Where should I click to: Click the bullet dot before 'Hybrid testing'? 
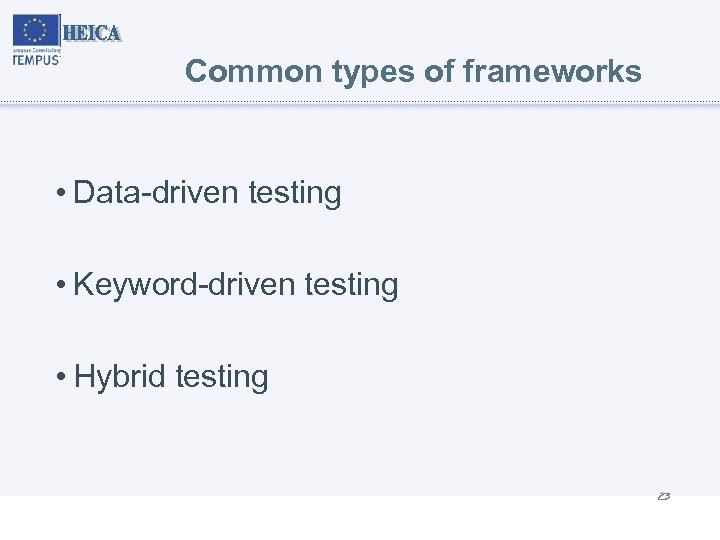coord(62,377)
